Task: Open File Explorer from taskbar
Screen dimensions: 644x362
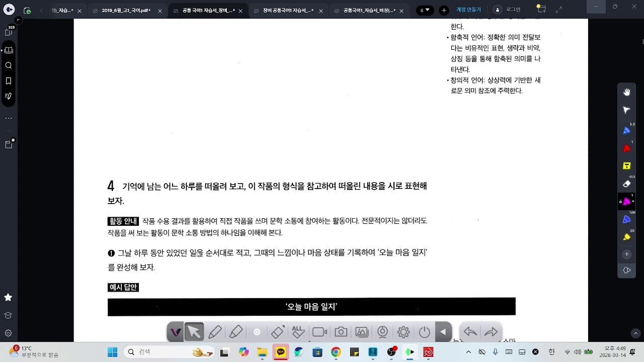Action: pos(262,352)
